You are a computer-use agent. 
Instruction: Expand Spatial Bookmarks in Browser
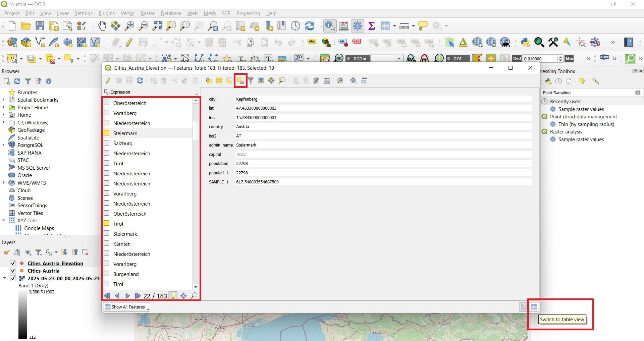(4, 100)
